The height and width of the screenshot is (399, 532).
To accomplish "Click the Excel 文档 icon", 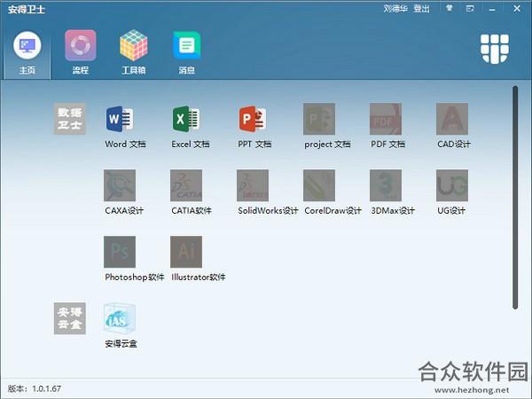I will coord(186,119).
